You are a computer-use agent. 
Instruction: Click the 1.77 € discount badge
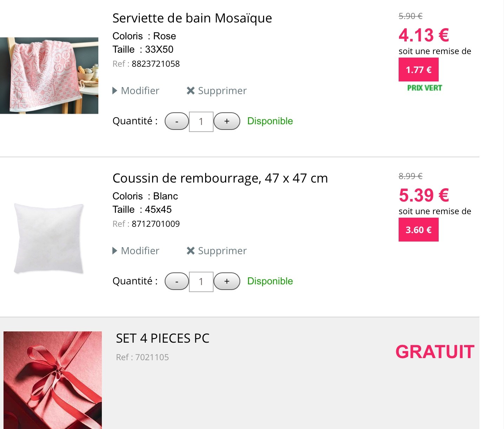[418, 70]
